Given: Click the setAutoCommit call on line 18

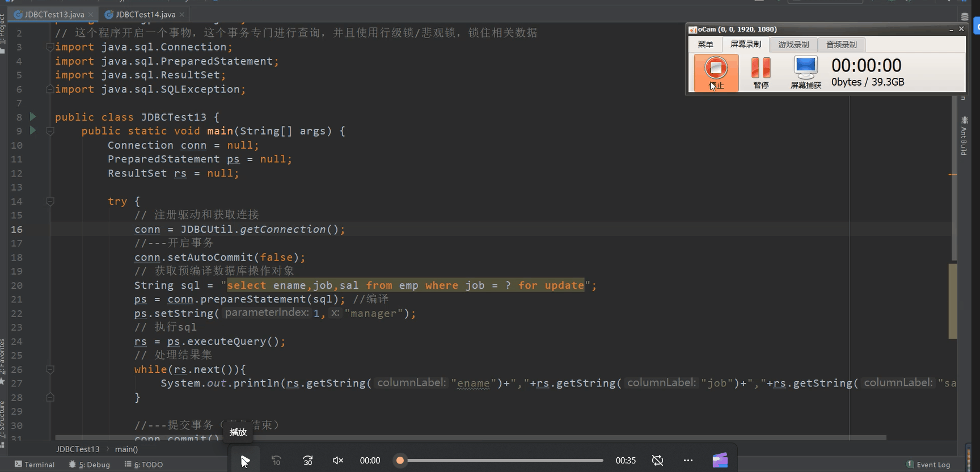Looking at the screenshot, I should click(210, 257).
